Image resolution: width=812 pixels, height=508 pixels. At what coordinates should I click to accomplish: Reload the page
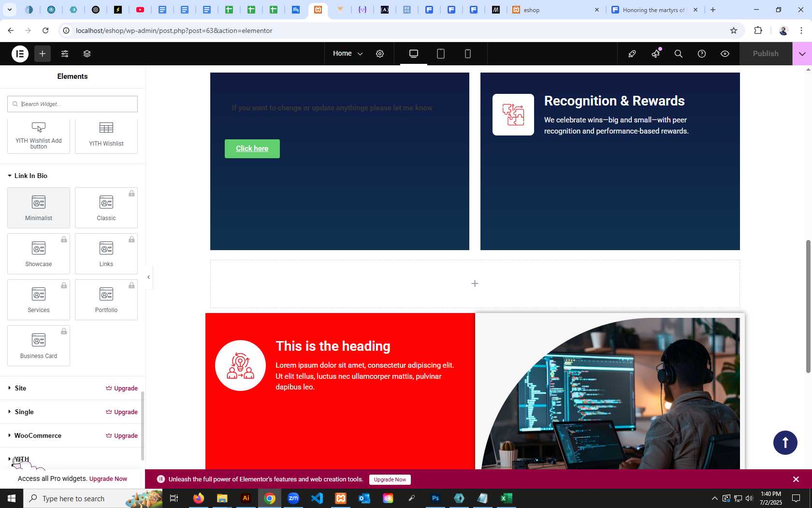45,30
